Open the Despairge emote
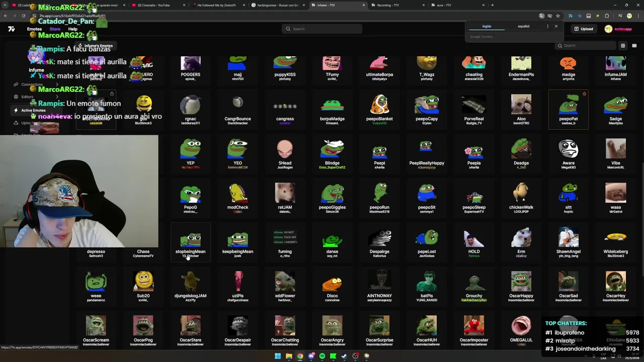 pyautogui.click(x=379, y=242)
